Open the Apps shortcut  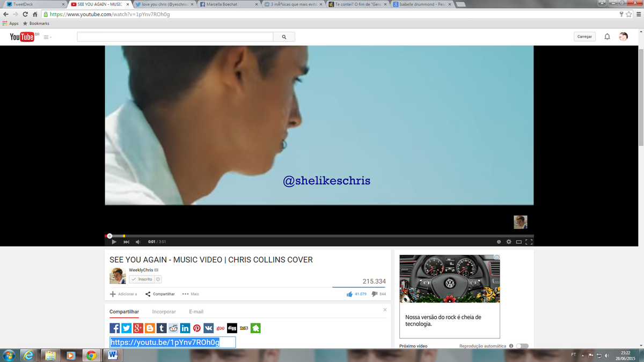[x=10, y=24]
